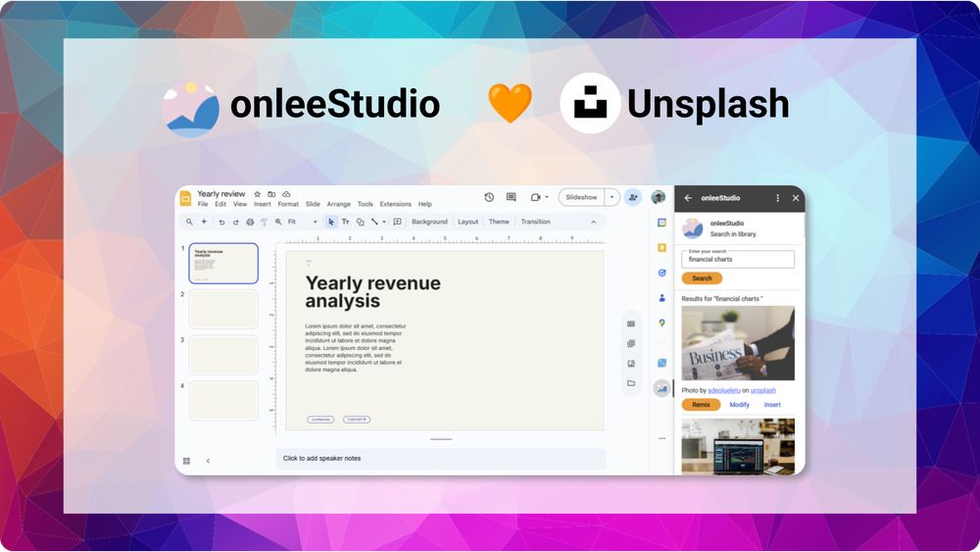
Task: Click the Transition toolbar button
Action: pos(536,222)
